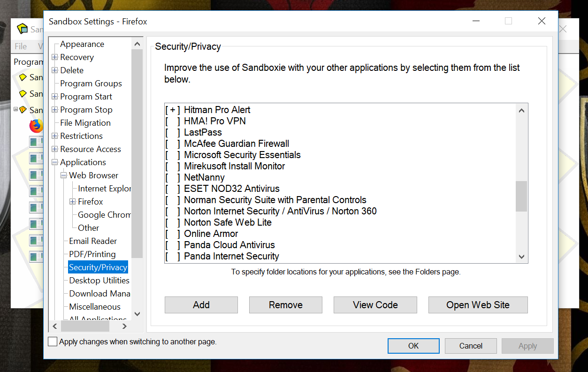Select Google Chrome under Web Browser
588x372 pixels.
[x=104, y=215]
